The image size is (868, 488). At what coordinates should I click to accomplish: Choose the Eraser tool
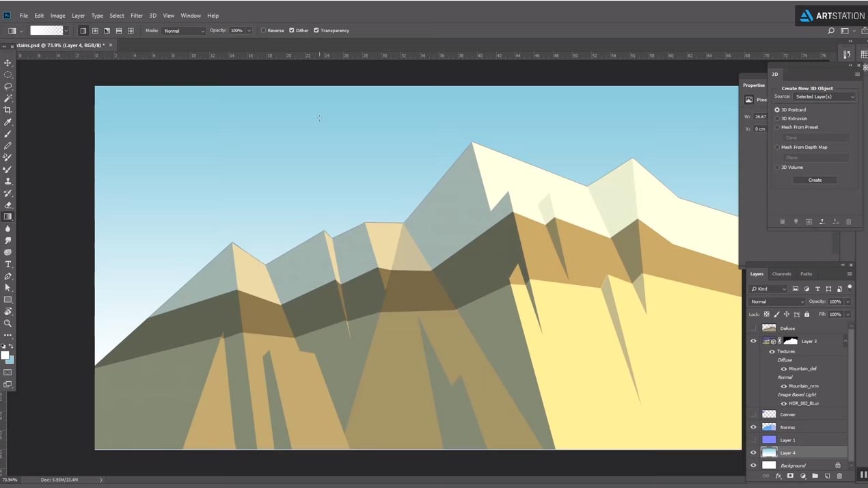click(8, 205)
